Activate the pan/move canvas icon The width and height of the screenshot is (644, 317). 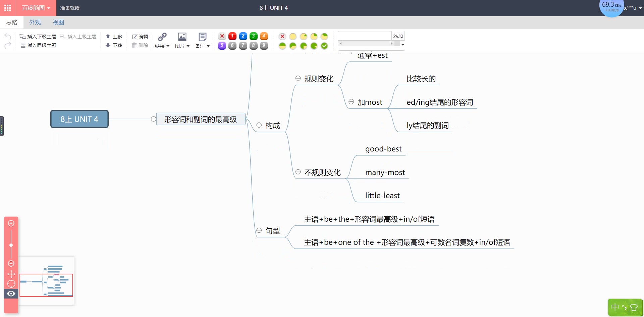pyautogui.click(x=11, y=274)
